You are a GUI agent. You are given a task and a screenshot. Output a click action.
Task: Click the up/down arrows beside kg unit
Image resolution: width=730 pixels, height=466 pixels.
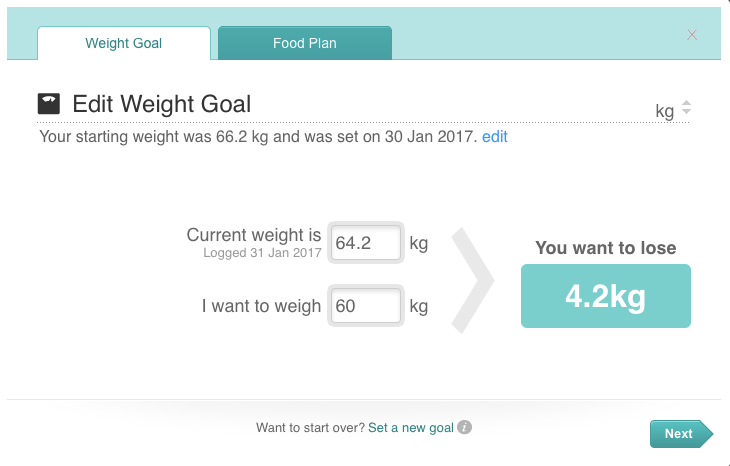[686, 108]
